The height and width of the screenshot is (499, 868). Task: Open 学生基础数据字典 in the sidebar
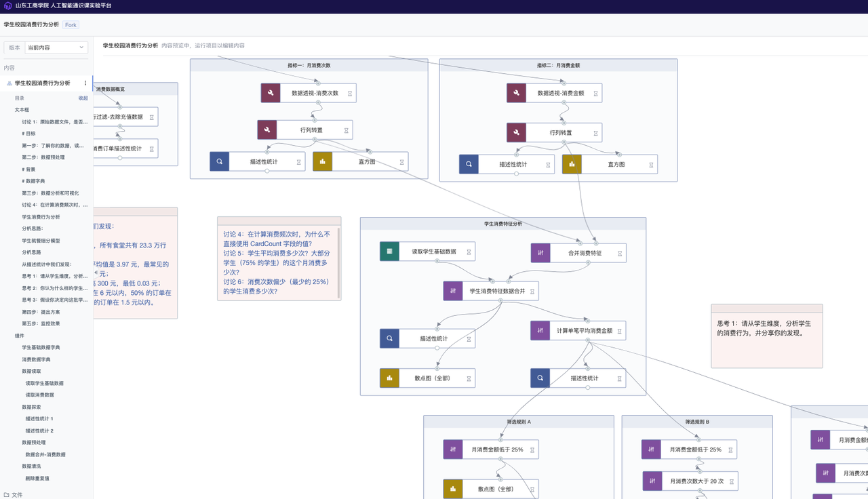tap(45, 347)
